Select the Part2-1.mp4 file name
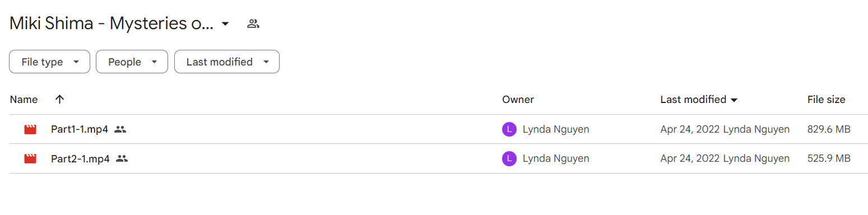Screen dimensions: 868x215 pyautogui.click(x=80, y=158)
